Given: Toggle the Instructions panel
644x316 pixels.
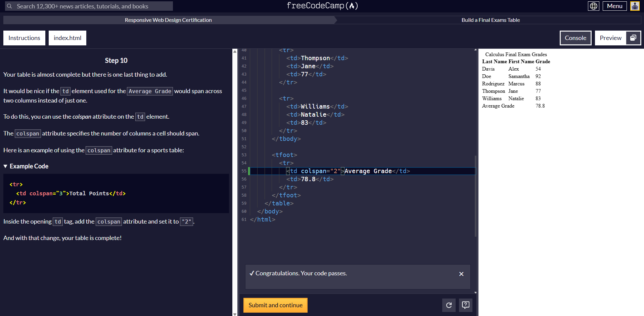Looking at the screenshot, I should coord(24,38).
